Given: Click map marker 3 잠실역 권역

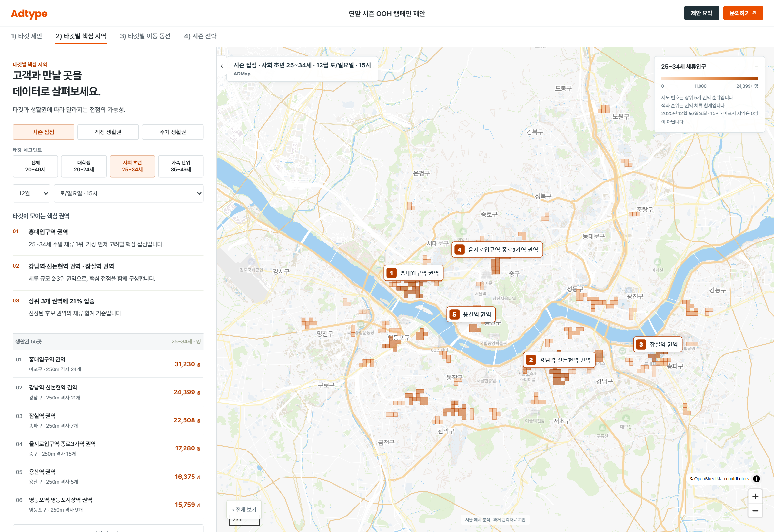Looking at the screenshot, I should click(657, 344).
